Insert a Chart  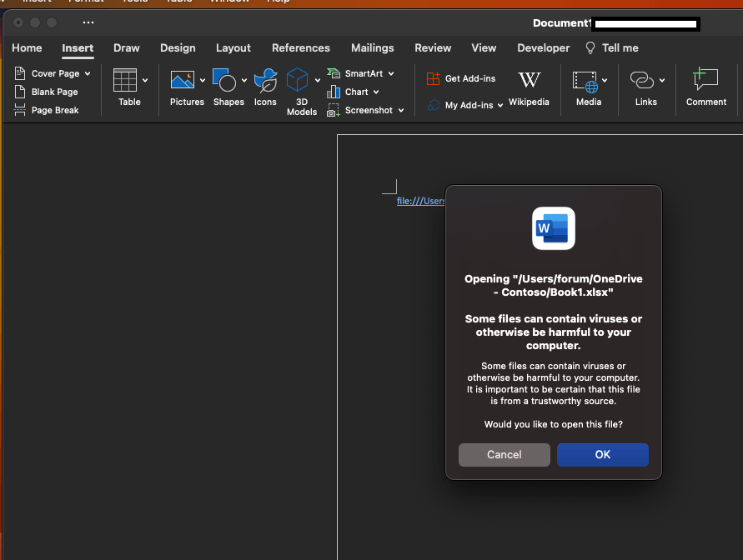pyautogui.click(x=348, y=92)
